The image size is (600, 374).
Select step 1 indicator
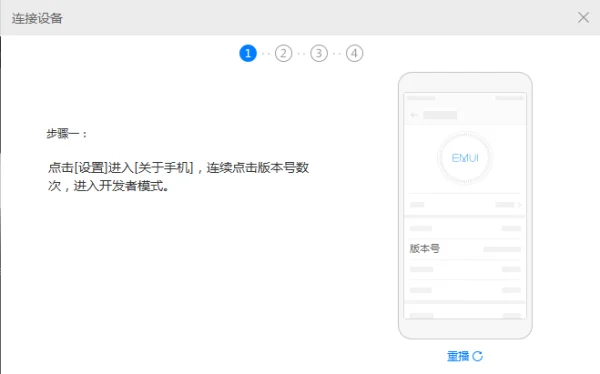click(248, 53)
